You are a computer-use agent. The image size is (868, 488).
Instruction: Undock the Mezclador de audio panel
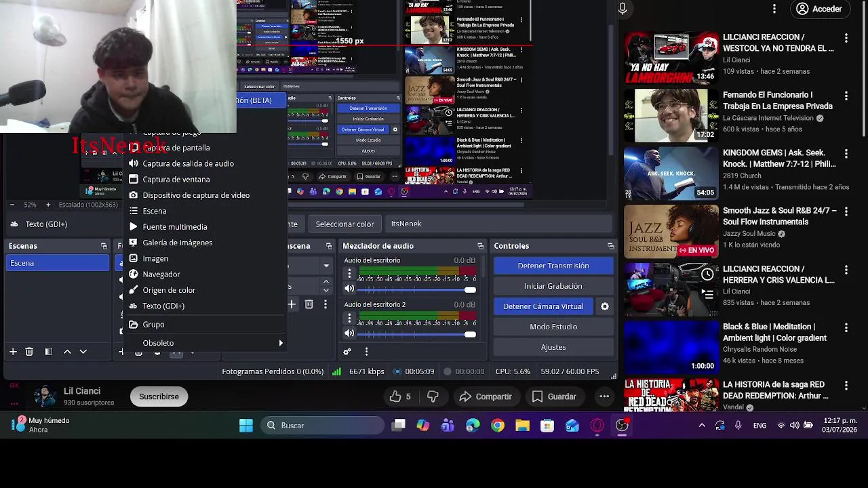coord(480,246)
